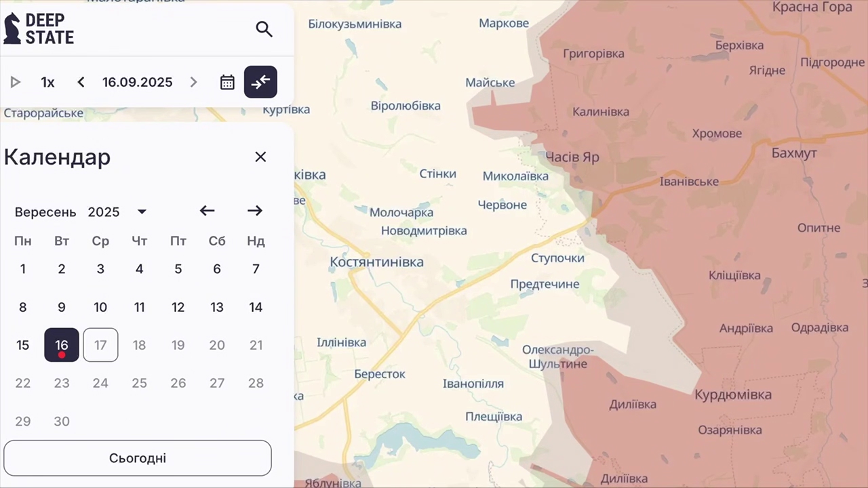This screenshot has width=868, height=488.
Task: Pick day 3 in the calendar
Action: tap(100, 269)
